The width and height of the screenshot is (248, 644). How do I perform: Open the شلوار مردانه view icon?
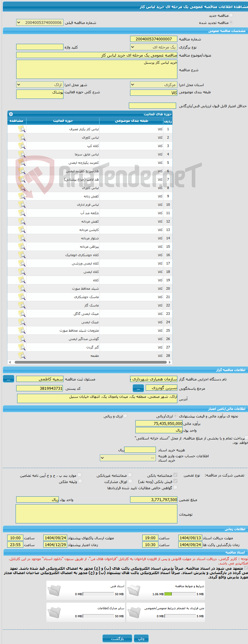click(x=22, y=238)
